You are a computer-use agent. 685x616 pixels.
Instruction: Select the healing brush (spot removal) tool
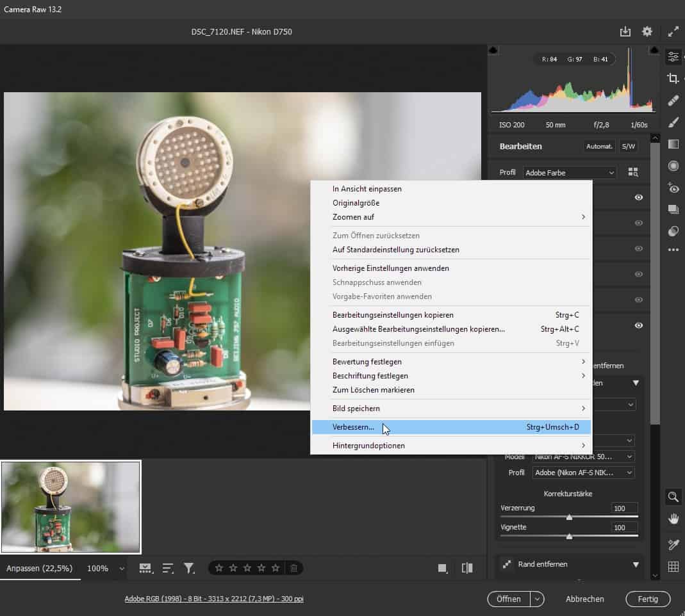673,101
